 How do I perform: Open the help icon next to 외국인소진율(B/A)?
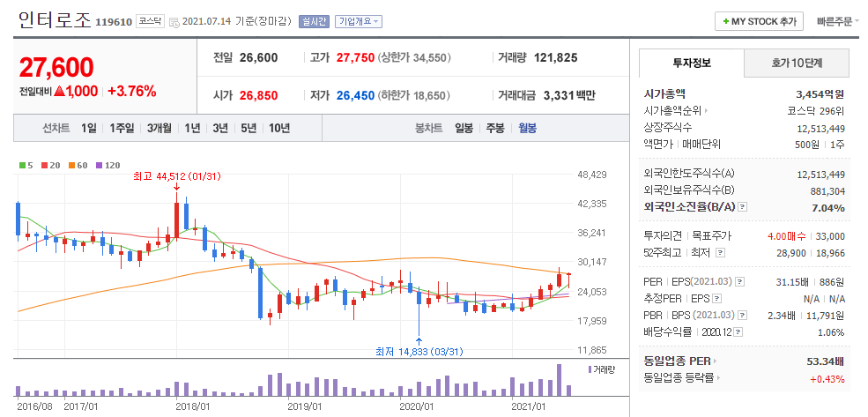tap(742, 207)
